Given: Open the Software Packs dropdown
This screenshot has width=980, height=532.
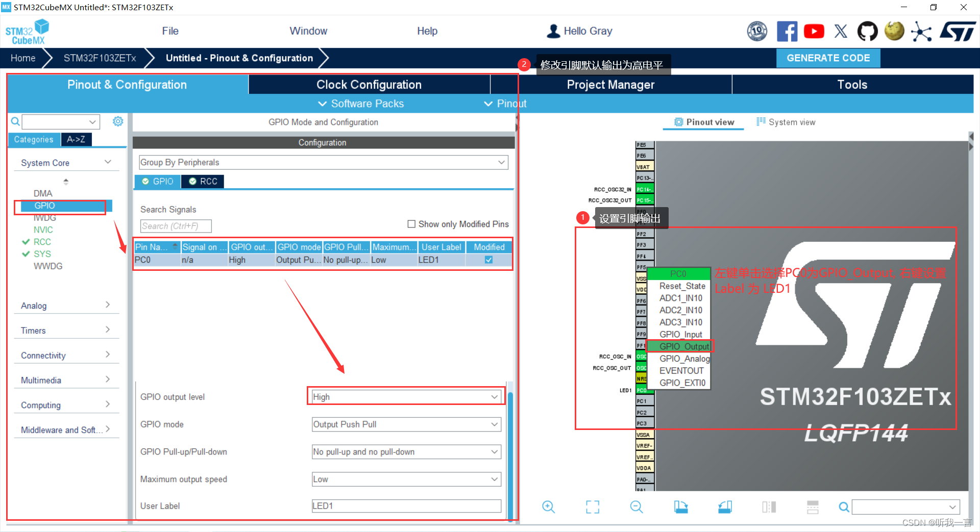Looking at the screenshot, I should [x=361, y=104].
